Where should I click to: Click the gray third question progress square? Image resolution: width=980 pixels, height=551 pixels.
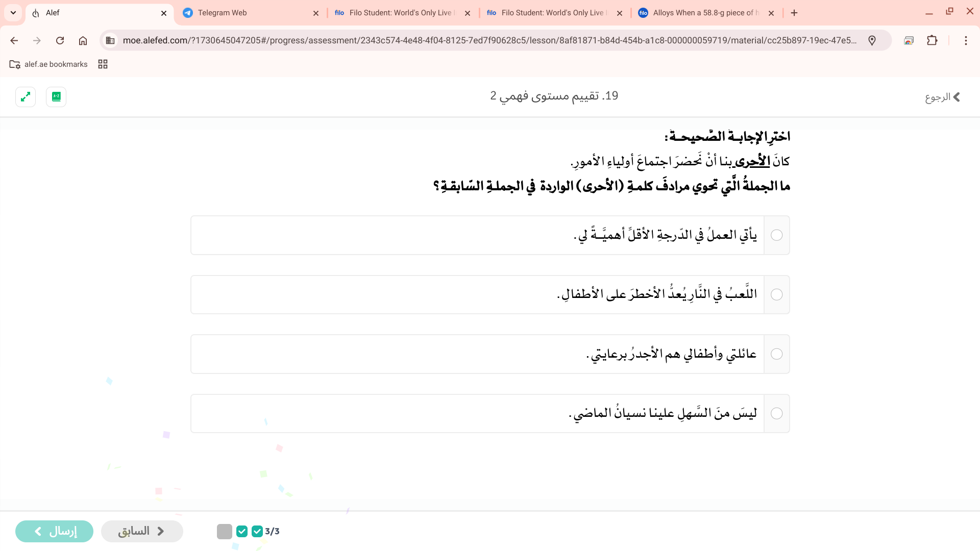point(225,531)
